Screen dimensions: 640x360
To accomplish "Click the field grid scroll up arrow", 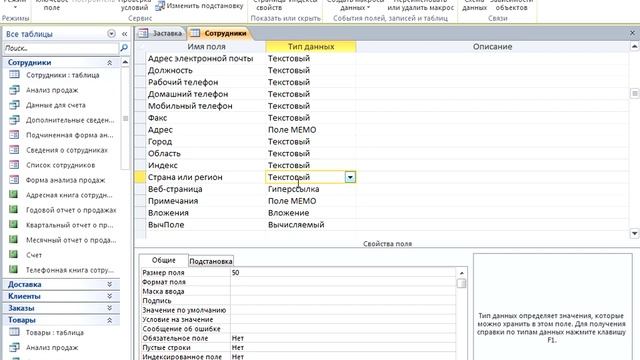I will coord(634,47).
